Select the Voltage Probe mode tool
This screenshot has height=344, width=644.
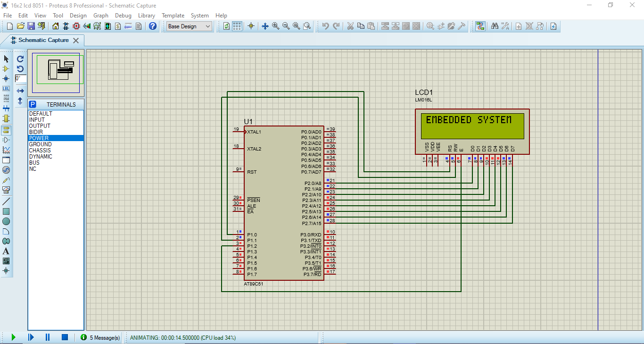(6, 180)
